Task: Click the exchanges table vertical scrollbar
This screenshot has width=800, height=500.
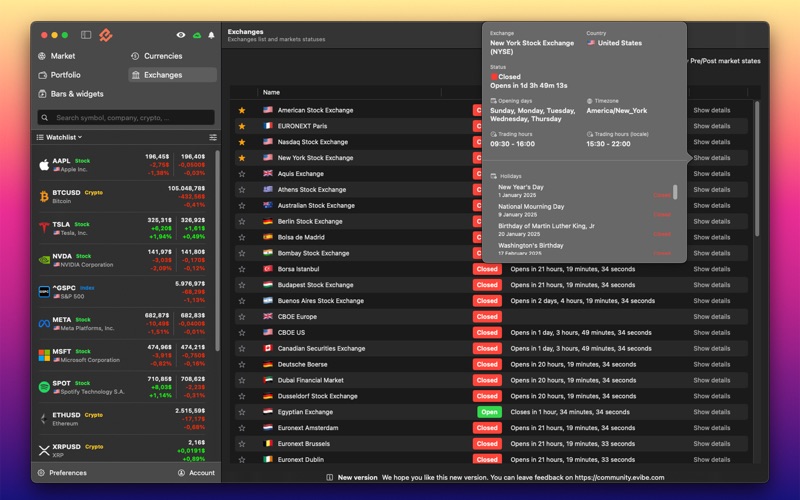Action: point(757,168)
